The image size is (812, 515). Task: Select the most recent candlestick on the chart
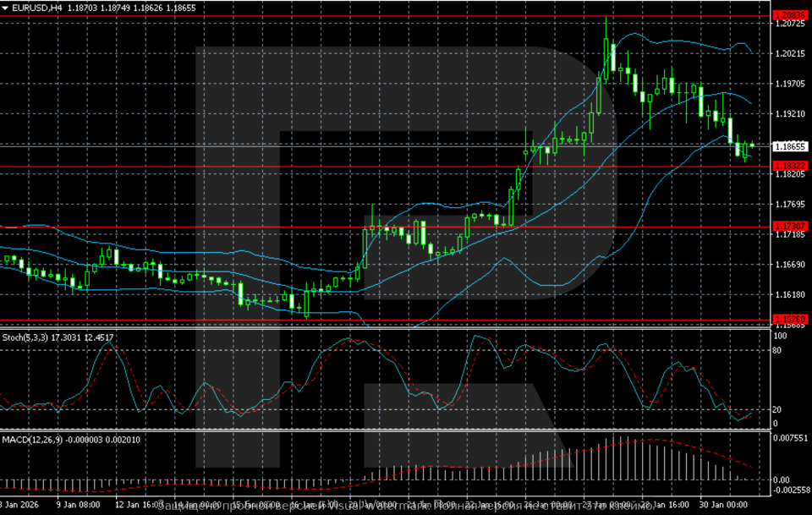[x=751, y=145]
